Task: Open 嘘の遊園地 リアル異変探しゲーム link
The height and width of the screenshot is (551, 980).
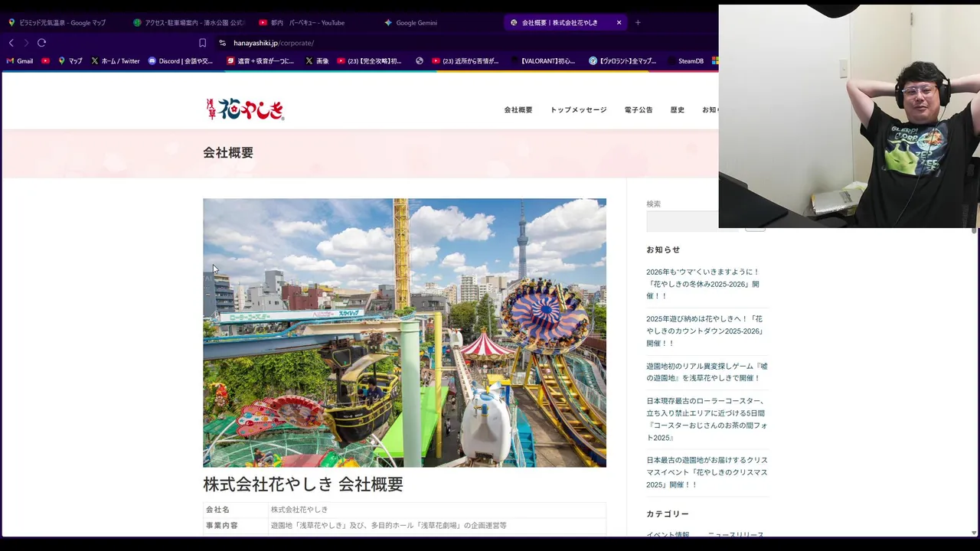Action: 707,372
